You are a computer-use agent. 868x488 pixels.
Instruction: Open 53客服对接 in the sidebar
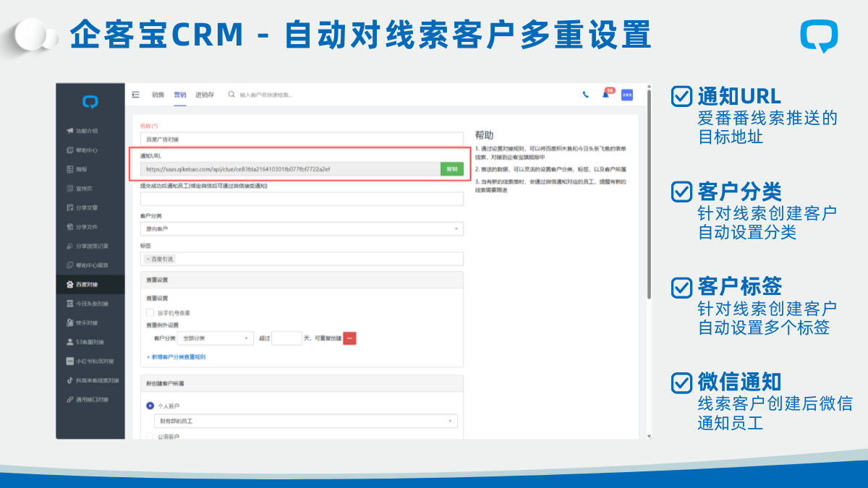pos(90,342)
